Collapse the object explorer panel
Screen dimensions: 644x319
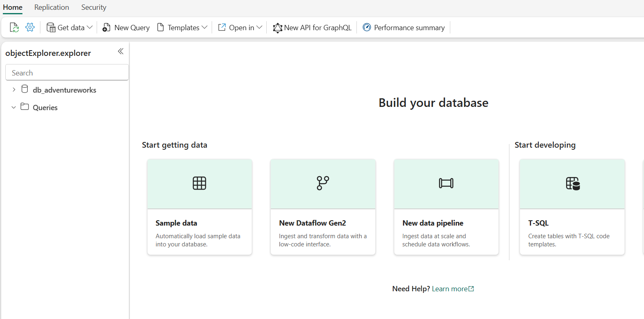pos(121,51)
